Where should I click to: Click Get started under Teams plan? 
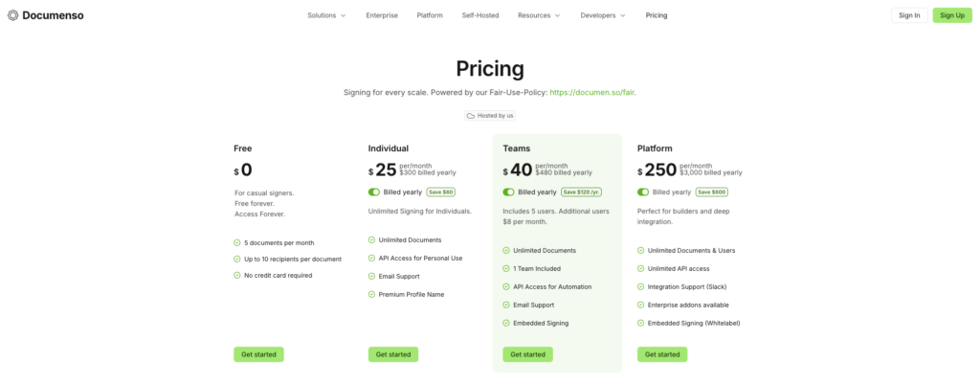pos(527,354)
